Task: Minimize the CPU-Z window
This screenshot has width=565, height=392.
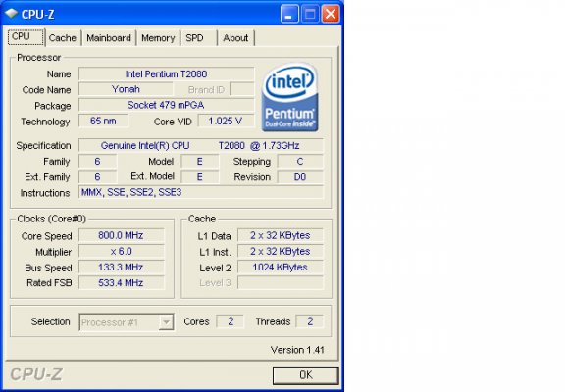Action: coord(289,14)
